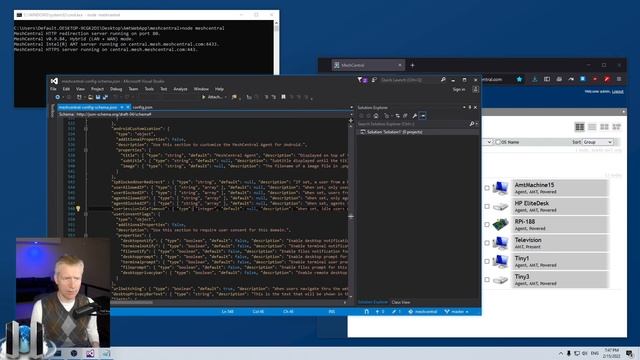Viewport: 640px width, 360px height.
Task: Click the browser downloads icon
Action: click(534, 79)
